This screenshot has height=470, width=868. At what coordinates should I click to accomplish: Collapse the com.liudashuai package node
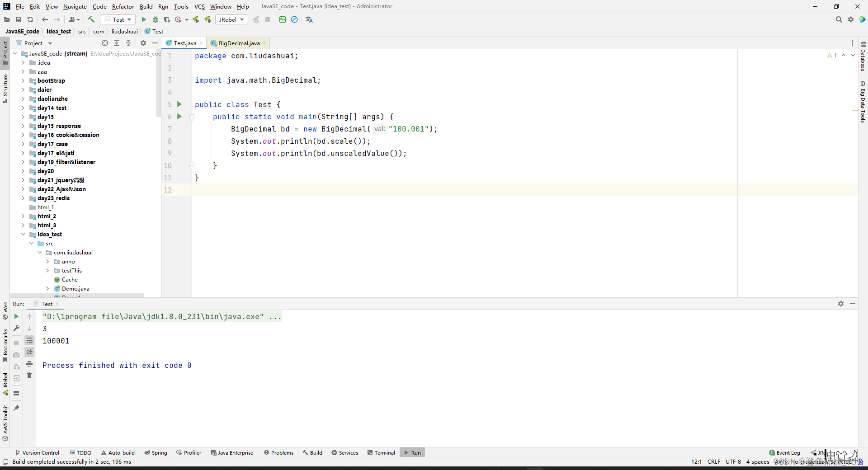tap(39, 252)
